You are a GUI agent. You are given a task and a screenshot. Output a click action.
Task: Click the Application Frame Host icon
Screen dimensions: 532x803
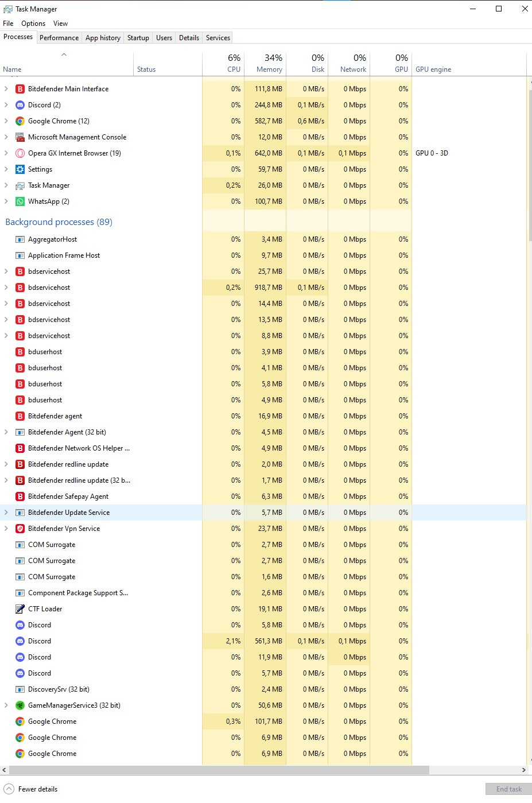(20, 255)
